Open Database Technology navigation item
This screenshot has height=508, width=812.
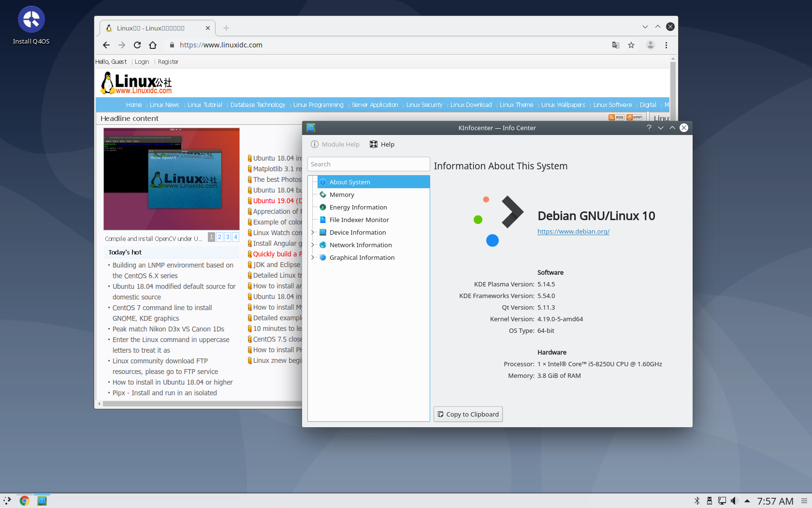click(258, 105)
